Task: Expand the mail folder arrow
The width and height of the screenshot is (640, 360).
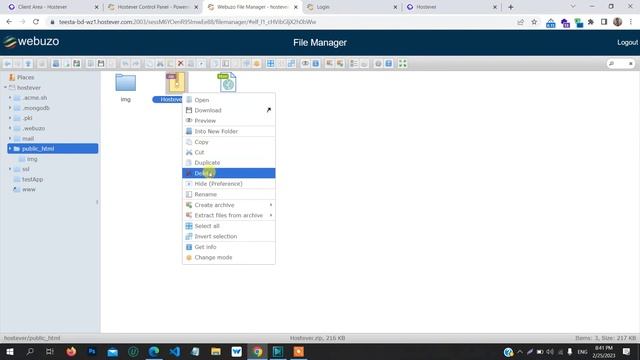Action: 10,138
